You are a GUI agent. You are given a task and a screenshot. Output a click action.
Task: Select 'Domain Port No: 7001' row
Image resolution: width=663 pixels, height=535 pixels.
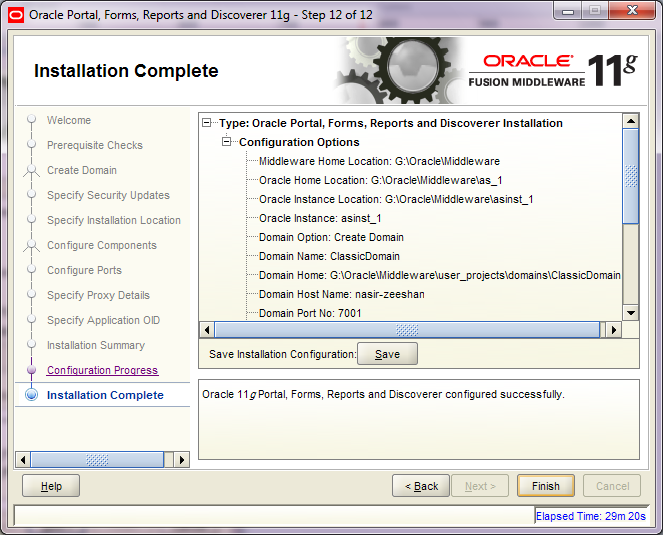pyautogui.click(x=310, y=313)
